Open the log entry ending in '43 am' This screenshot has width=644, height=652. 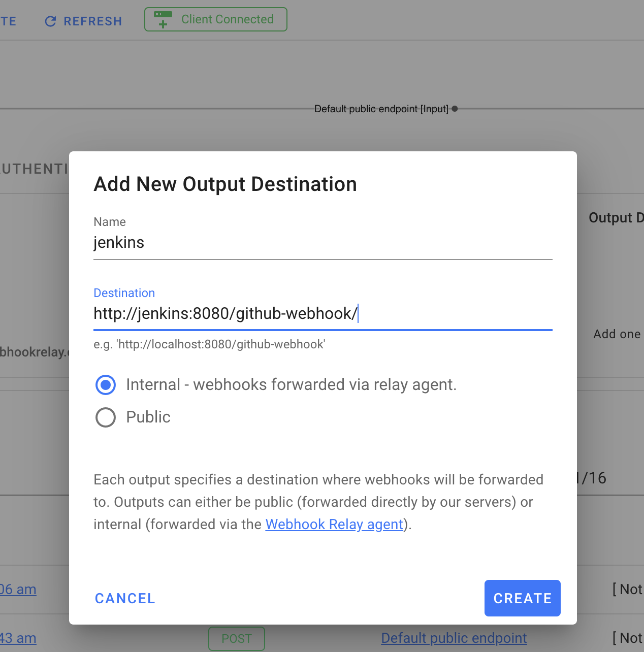[x=18, y=638]
